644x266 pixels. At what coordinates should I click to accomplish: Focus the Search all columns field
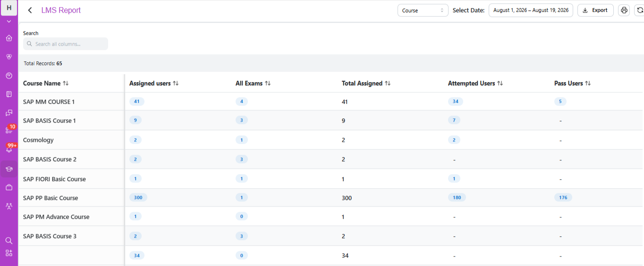(x=66, y=44)
